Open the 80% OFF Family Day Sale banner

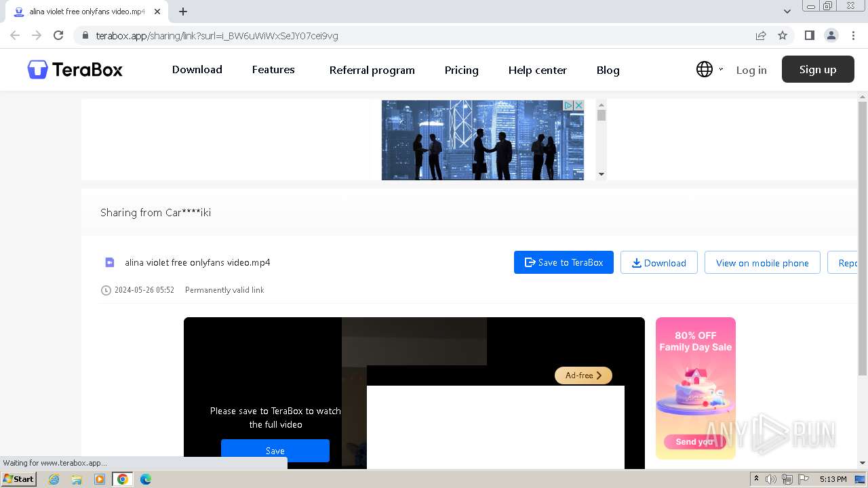tap(696, 388)
